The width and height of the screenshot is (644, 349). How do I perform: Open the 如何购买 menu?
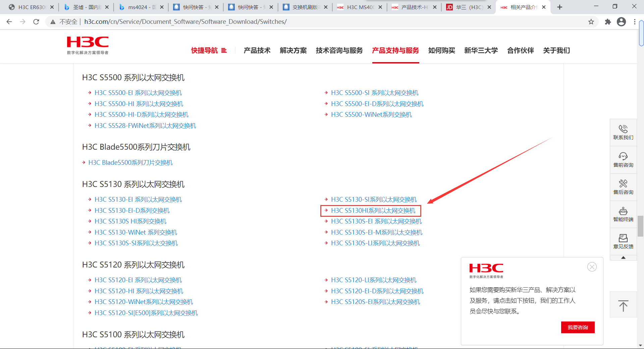tap(441, 50)
